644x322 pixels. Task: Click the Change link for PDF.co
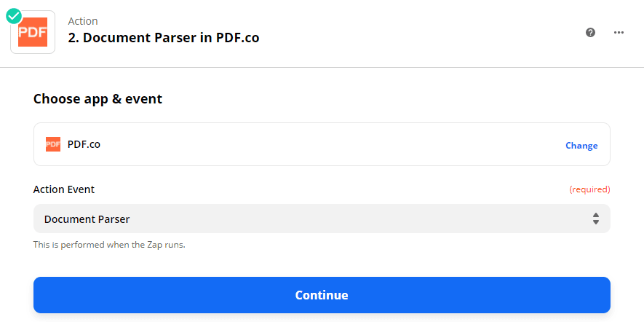(x=581, y=146)
